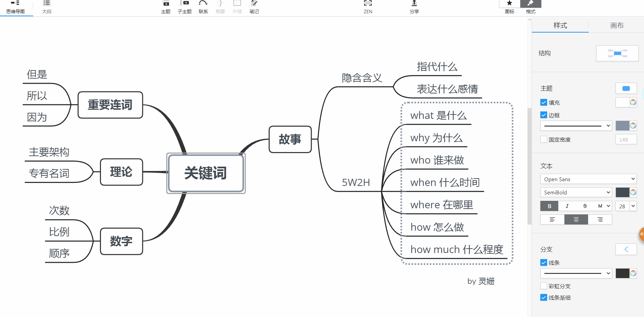Open the SemiBold font weight dropdown
This screenshot has width=644, height=317.
pyautogui.click(x=576, y=192)
